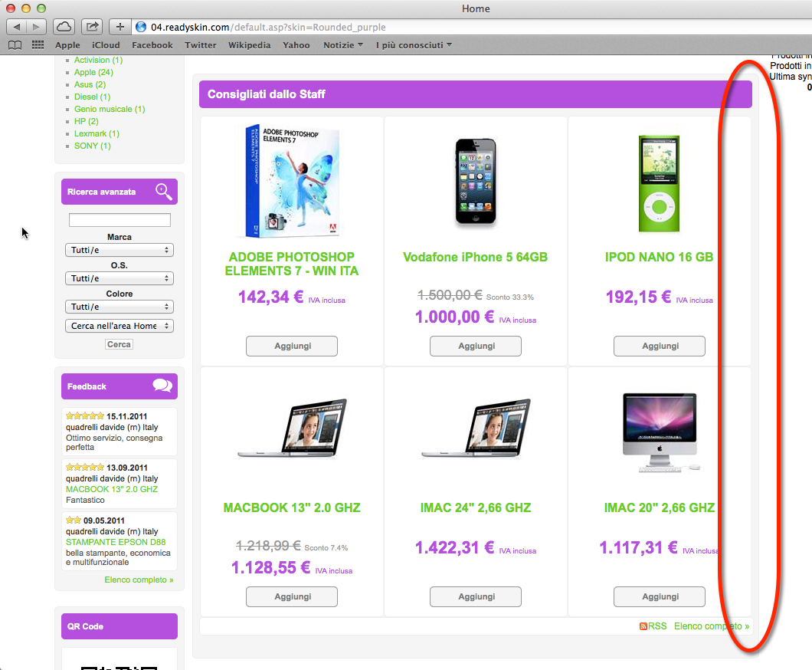This screenshot has height=670, width=812.
Task: Open Diesel (1) brand link
Action: pos(92,97)
